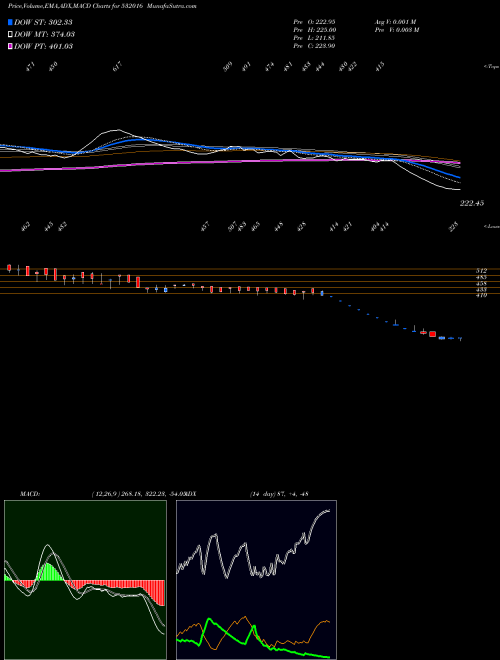The image size is (500, 660).
Task: Select the 'DOW MT: 374.03' legend text
Action: 44,34
